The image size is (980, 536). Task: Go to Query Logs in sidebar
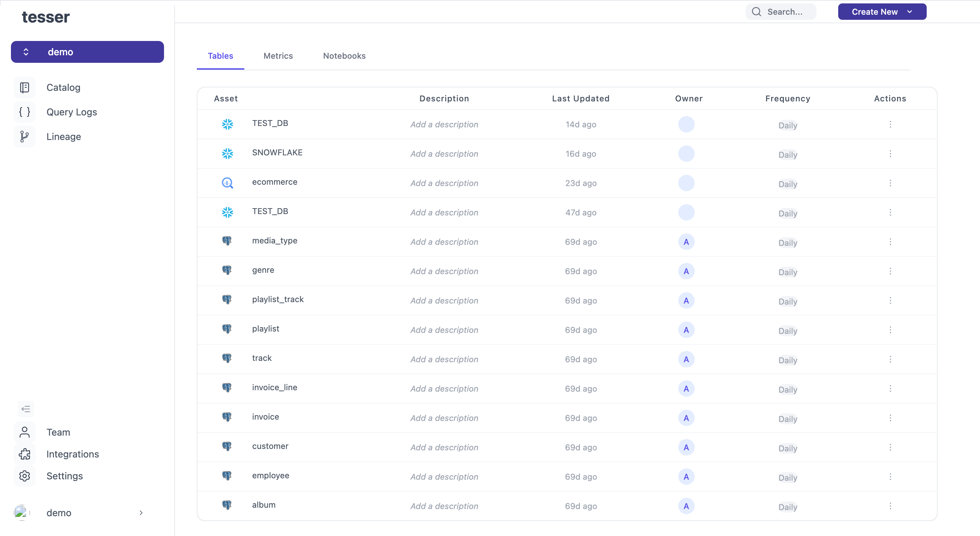pyautogui.click(x=71, y=112)
